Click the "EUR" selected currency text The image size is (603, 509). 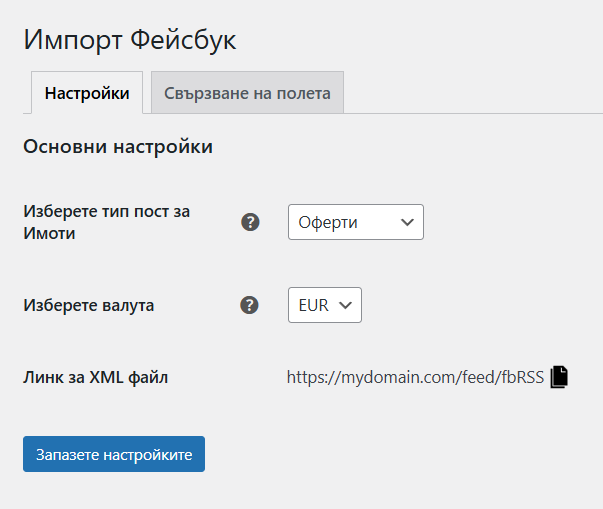[x=313, y=305]
